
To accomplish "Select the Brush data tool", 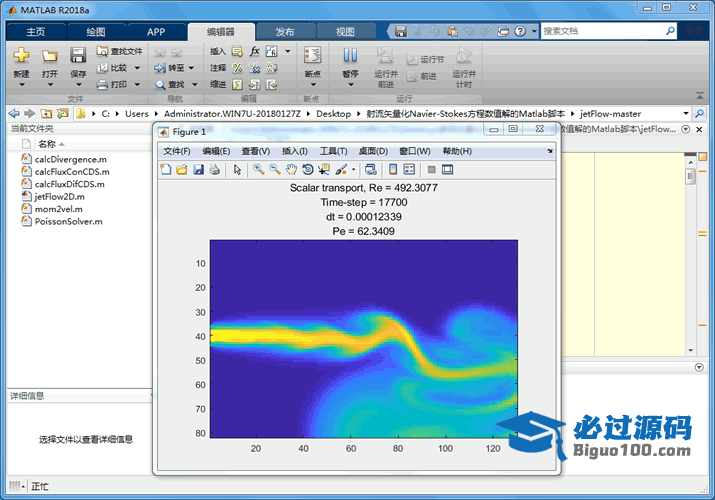I will [341, 170].
